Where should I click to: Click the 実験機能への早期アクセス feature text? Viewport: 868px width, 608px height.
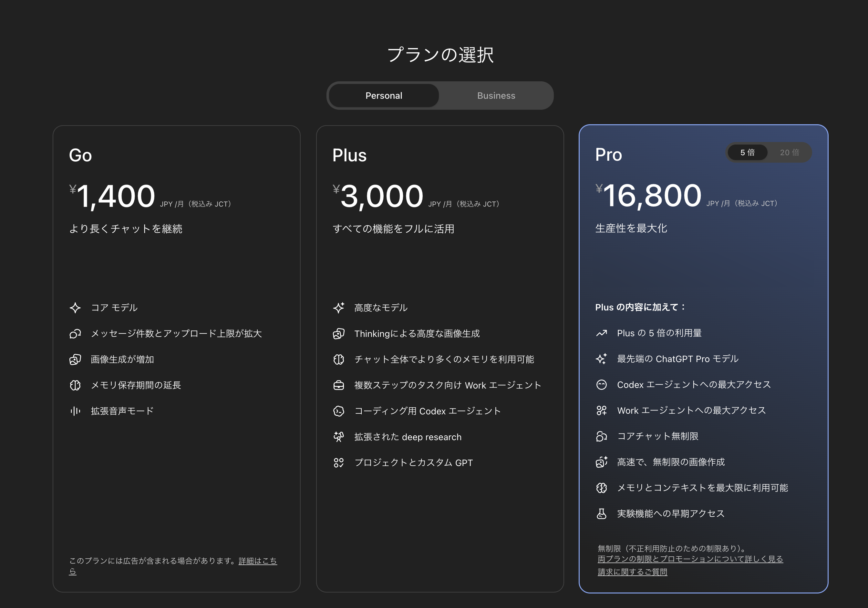671,513
